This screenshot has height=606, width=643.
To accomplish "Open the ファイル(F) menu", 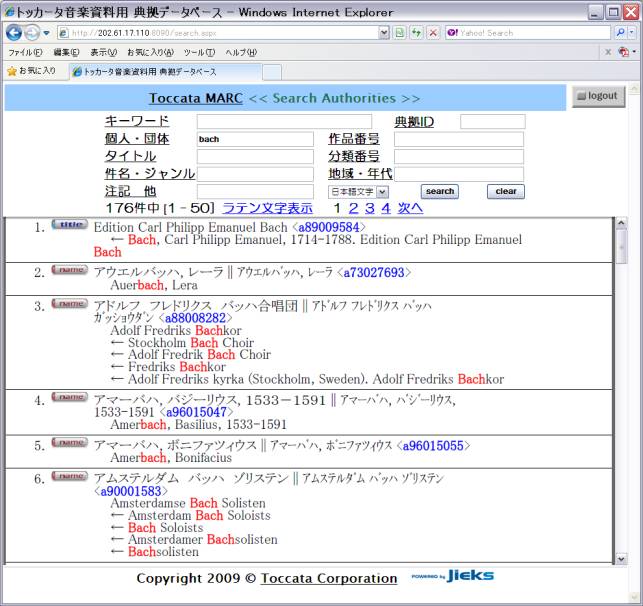I will pyautogui.click(x=25, y=52).
